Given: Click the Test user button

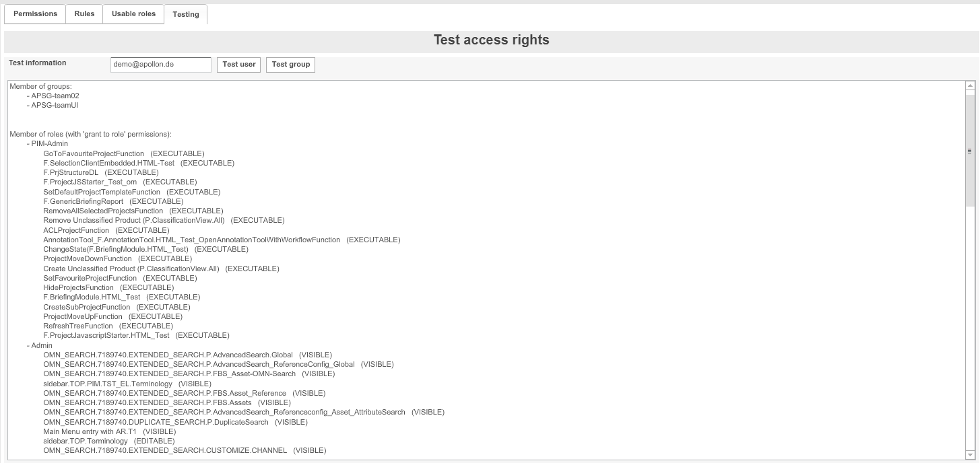Looking at the screenshot, I should [x=238, y=64].
